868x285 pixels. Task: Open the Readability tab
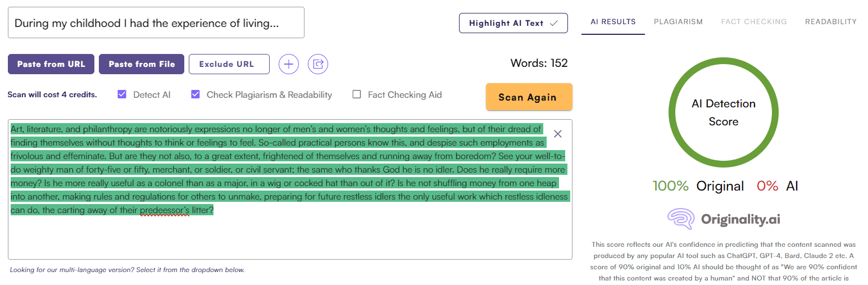click(830, 22)
